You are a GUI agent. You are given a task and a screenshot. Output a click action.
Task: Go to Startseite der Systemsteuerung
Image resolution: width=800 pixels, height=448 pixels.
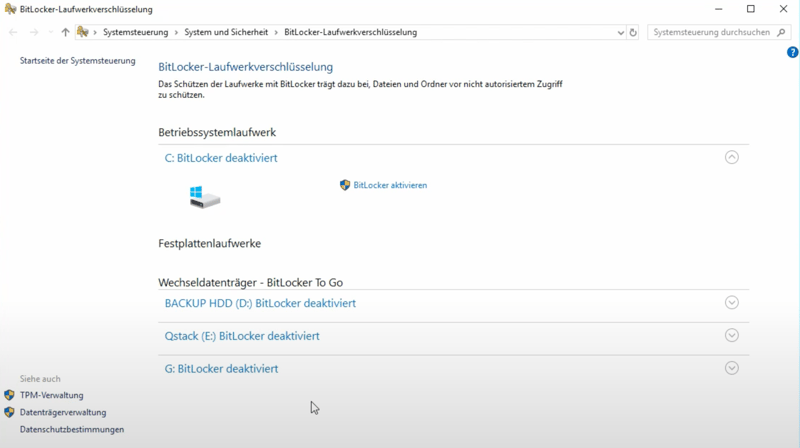tap(78, 61)
